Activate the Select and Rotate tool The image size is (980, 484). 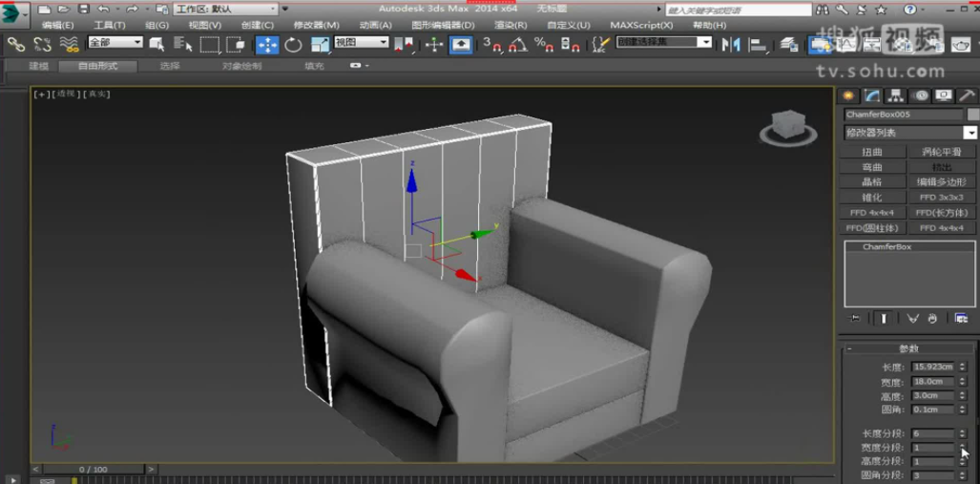(293, 45)
